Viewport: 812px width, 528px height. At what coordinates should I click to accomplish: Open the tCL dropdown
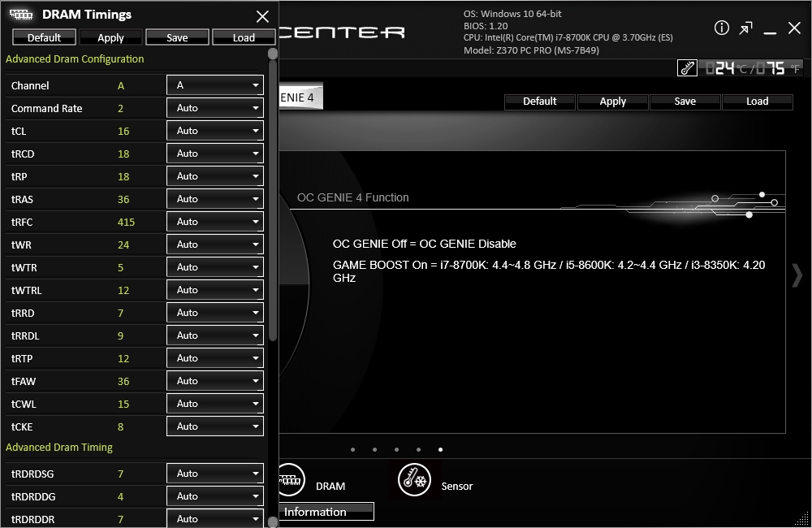215,131
